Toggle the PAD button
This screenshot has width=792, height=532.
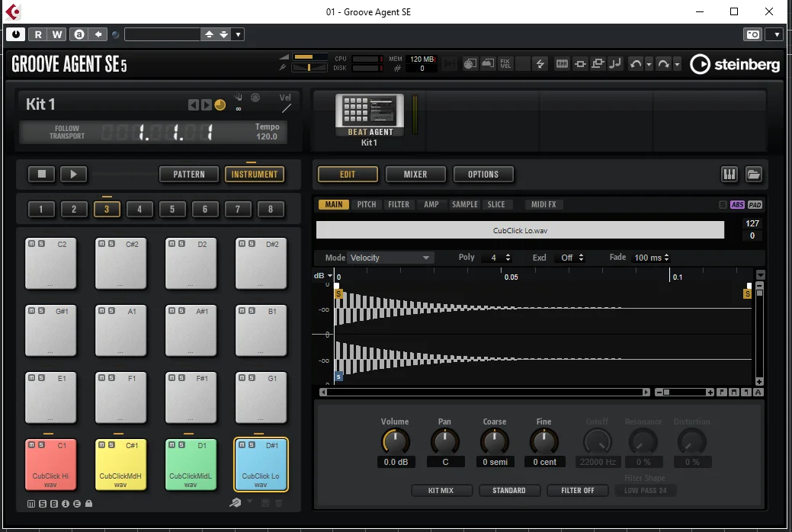[755, 204]
